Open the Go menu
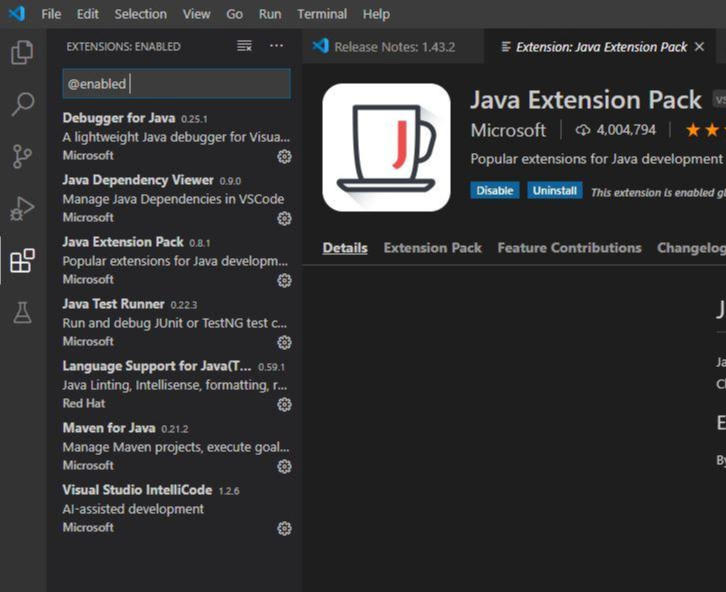This screenshot has width=726, height=592. tap(234, 14)
